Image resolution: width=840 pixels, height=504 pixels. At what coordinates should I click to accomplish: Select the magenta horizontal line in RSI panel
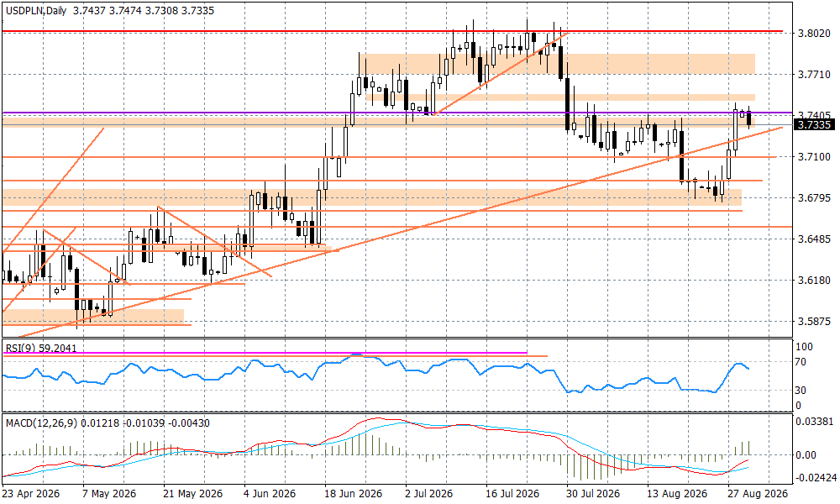(x=265, y=353)
